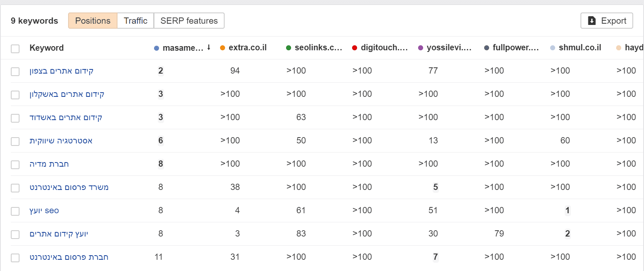Click the Keyword column header

47,48
